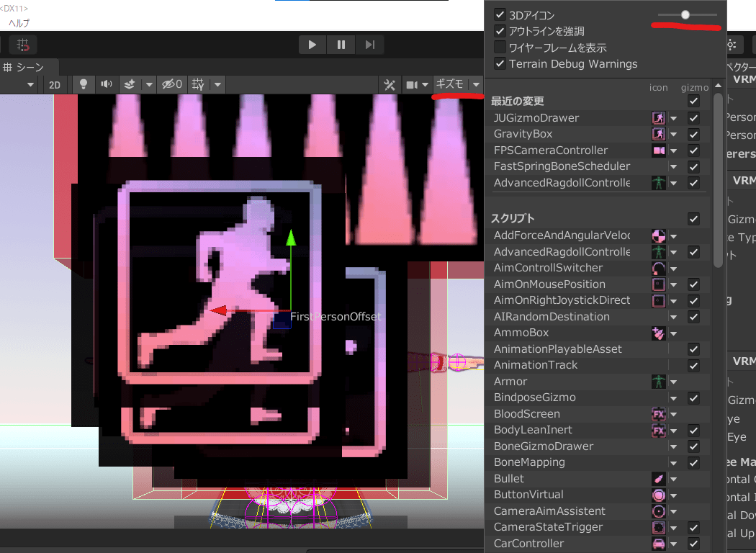The image size is (756, 553).
Task: Click the BloodScreen FX icon
Action: [658, 414]
